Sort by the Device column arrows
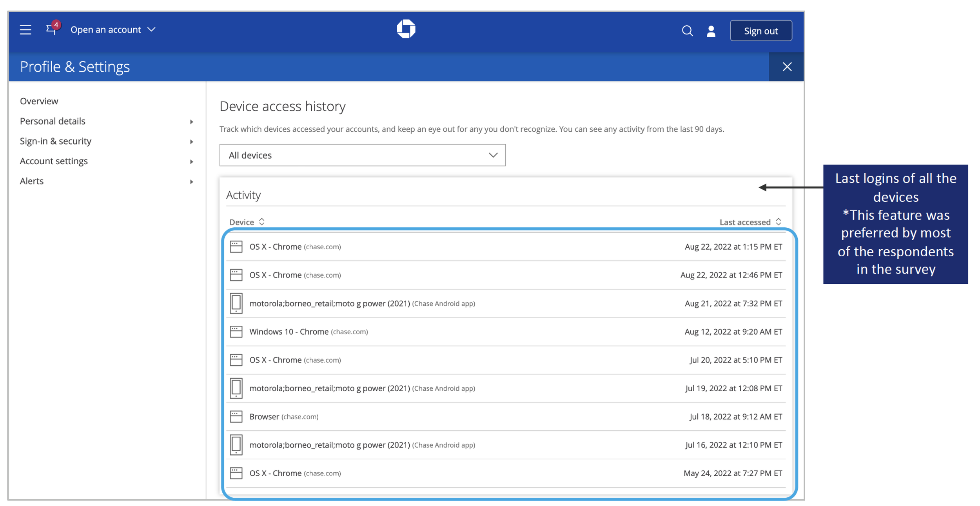The image size is (980, 506). click(x=261, y=222)
